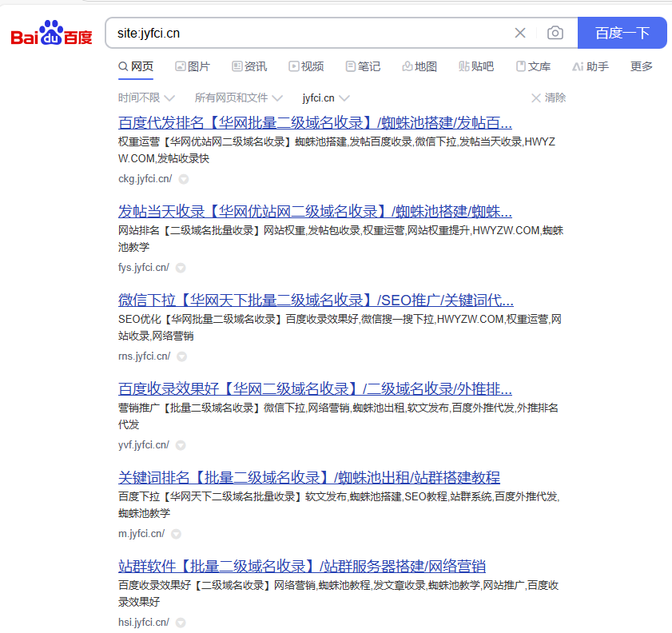This screenshot has height=633, width=672.
Task: Switch to the 文库 tab
Action: click(x=533, y=66)
